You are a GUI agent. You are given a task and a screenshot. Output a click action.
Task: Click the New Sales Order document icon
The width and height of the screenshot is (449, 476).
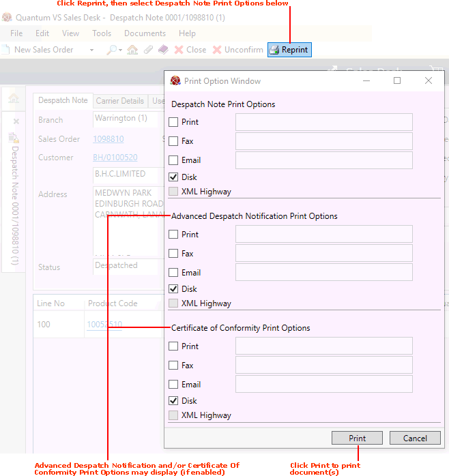5,50
